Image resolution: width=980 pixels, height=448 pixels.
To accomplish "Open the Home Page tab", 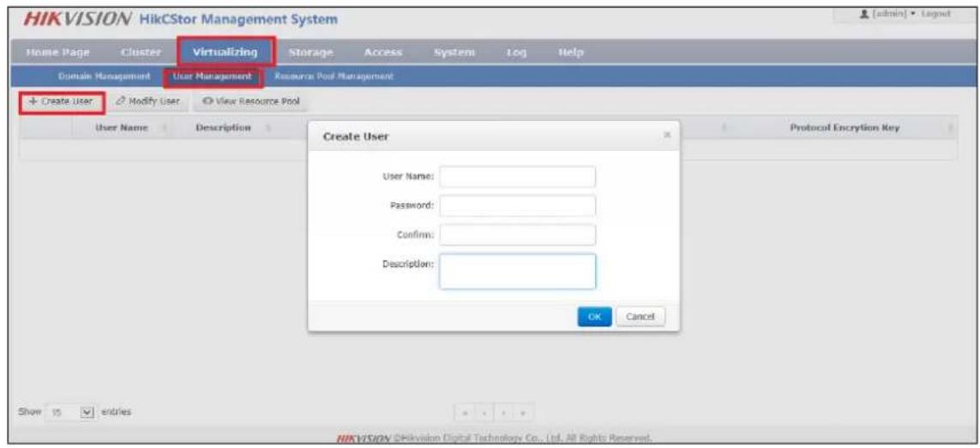I will point(58,52).
